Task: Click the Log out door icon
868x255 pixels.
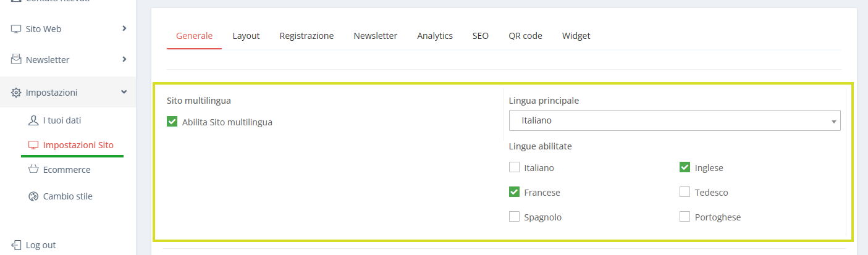Action: coord(17,245)
